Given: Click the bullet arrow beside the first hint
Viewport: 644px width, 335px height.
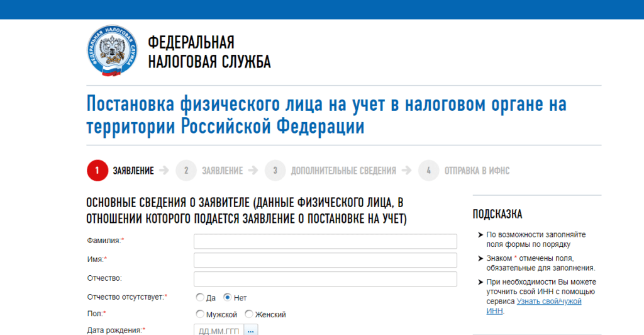Looking at the screenshot, I should point(480,235).
